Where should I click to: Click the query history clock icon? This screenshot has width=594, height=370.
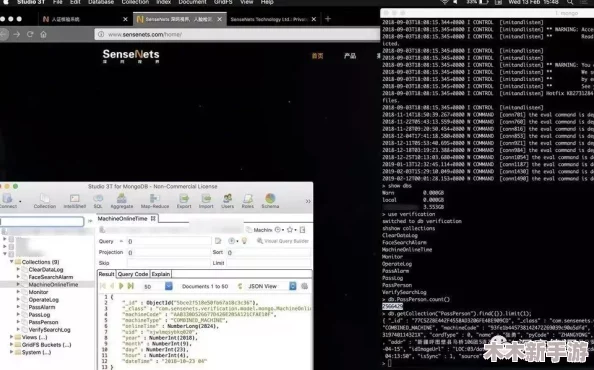point(278,229)
